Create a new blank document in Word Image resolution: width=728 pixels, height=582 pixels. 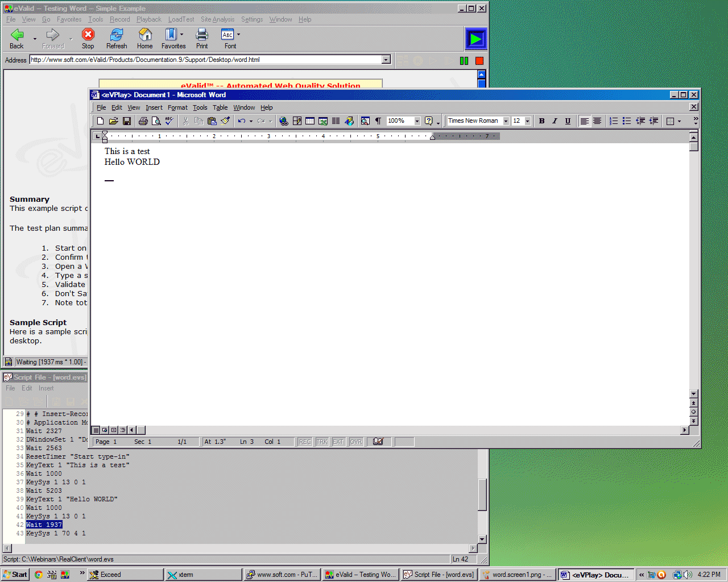coord(101,121)
